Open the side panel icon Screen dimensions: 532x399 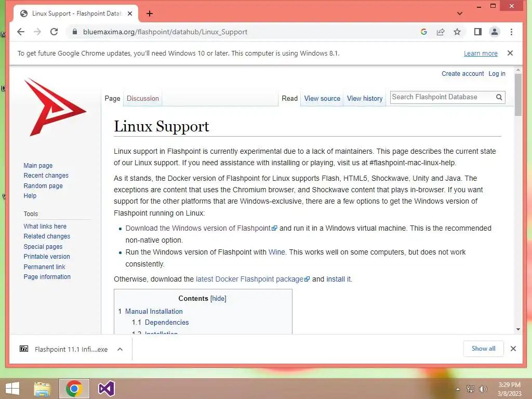tap(478, 32)
